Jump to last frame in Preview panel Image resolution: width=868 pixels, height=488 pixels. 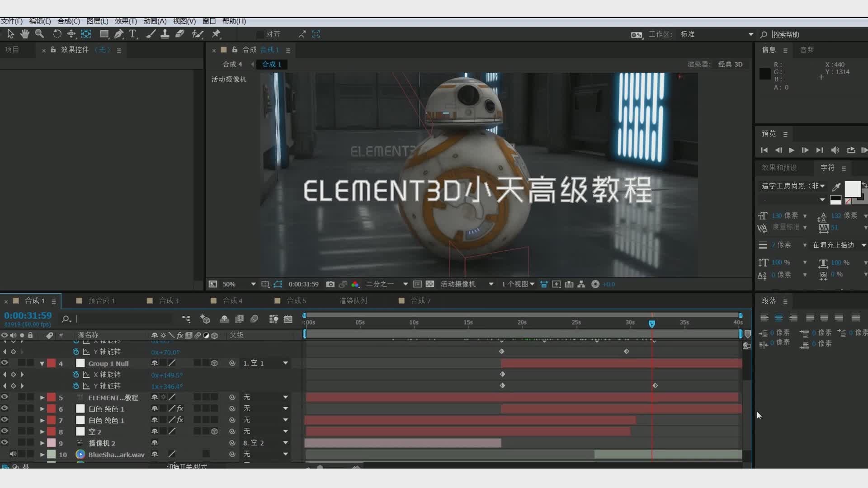820,150
